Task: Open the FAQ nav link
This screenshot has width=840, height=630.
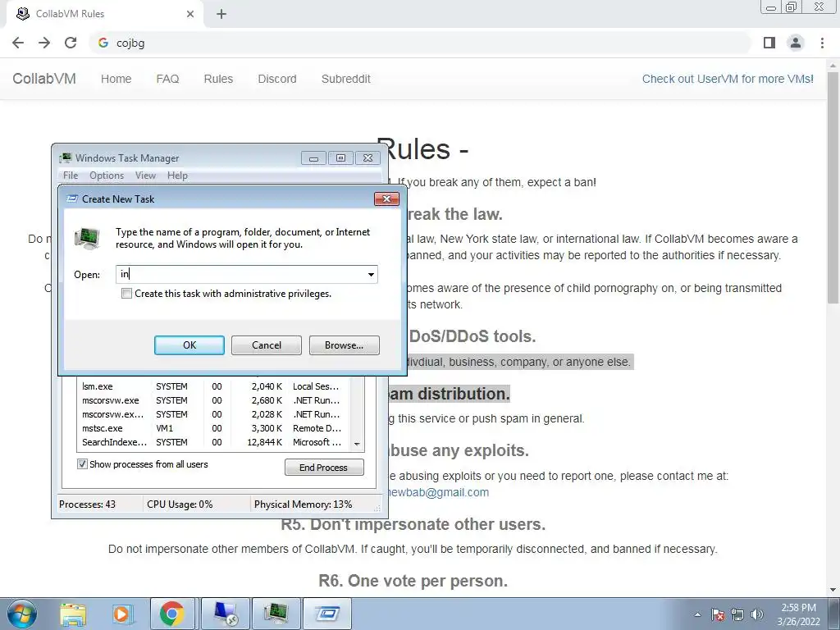Action: [x=167, y=79]
